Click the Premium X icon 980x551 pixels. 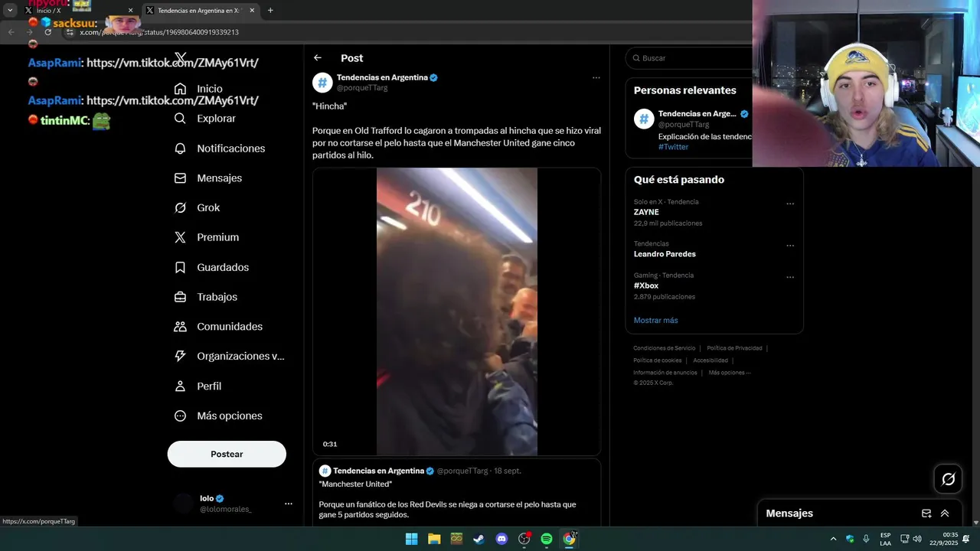click(180, 237)
